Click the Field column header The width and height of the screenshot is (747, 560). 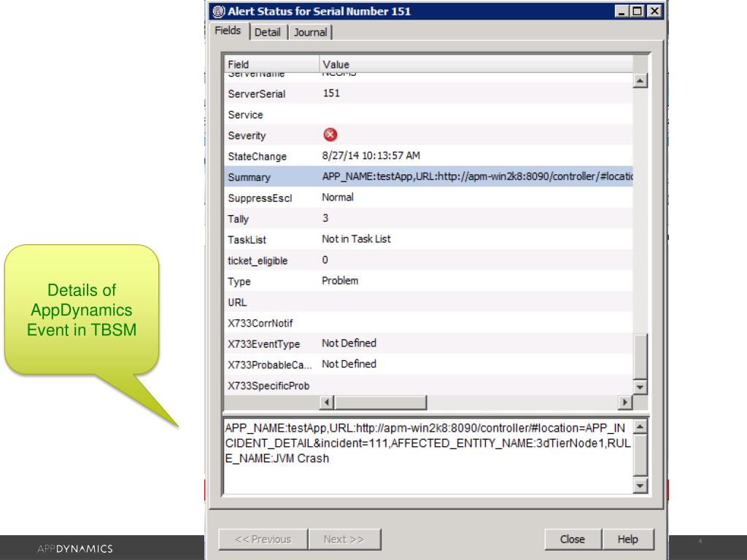pos(271,64)
